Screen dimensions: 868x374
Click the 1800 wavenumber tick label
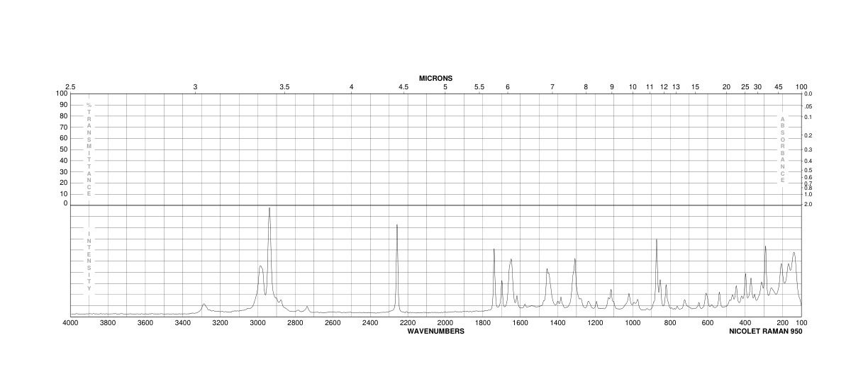[x=482, y=323]
